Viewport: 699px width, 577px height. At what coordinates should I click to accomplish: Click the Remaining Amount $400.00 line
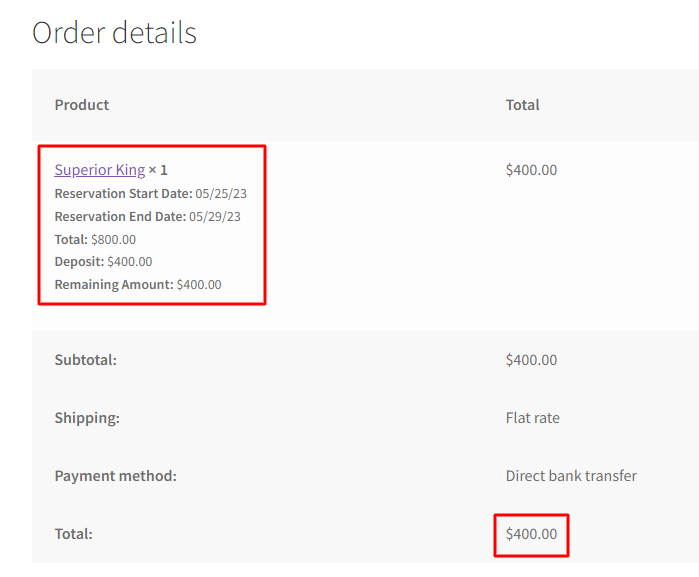tap(138, 284)
